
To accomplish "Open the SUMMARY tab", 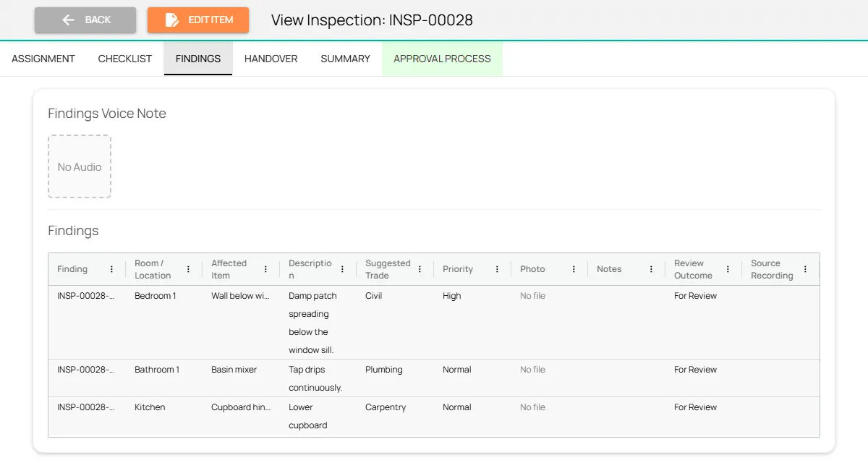I will point(346,59).
